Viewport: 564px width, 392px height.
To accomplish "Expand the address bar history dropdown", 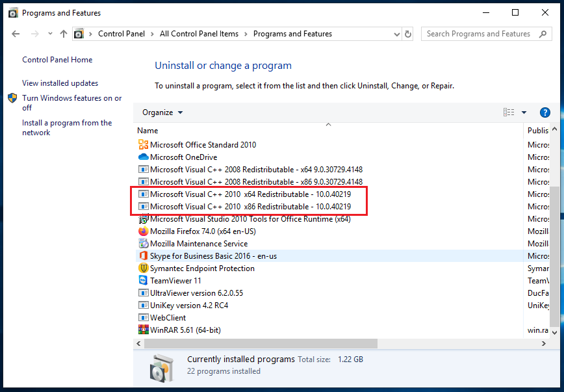I will click(397, 34).
